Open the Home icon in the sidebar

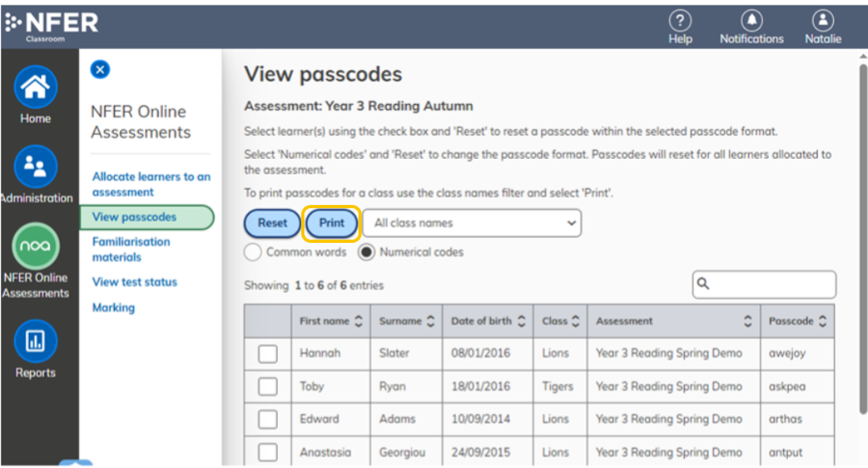pyautogui.click(x=36, y=87)
